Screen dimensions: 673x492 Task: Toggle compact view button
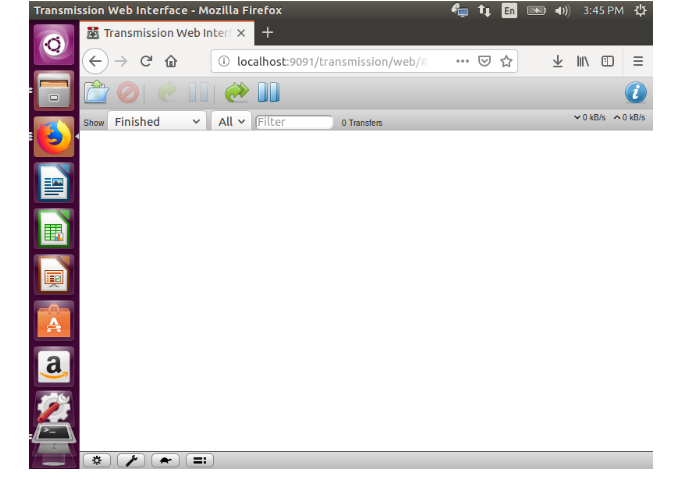pos(200,461)
